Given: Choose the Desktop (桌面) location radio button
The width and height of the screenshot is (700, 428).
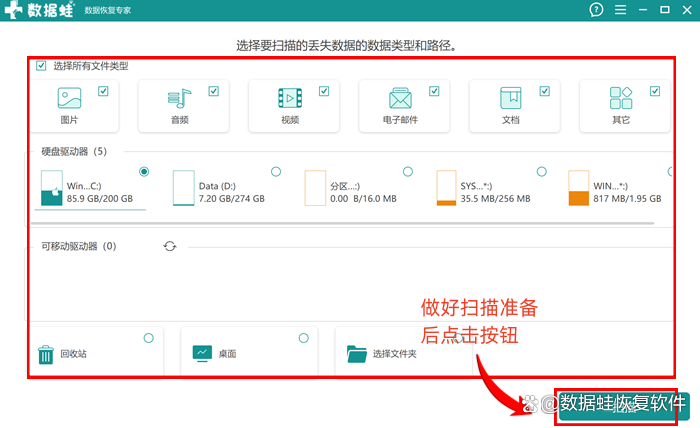Looking at the screenshot, I should click(303, 338).
